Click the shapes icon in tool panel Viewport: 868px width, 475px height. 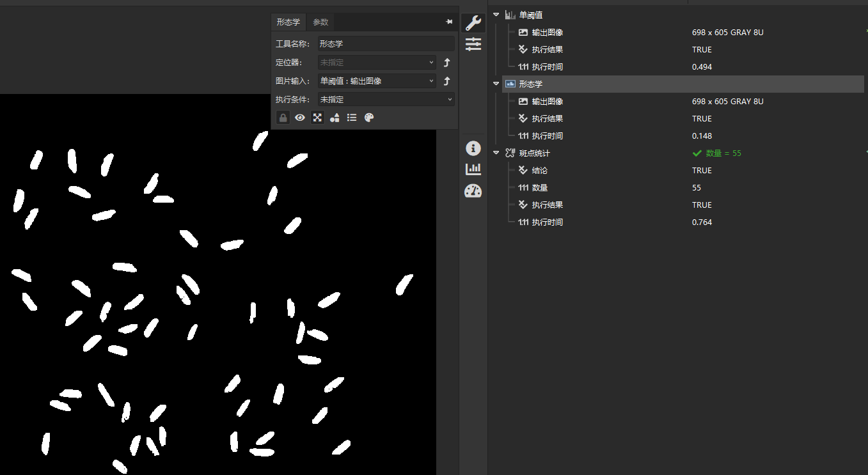coord(335,118)
